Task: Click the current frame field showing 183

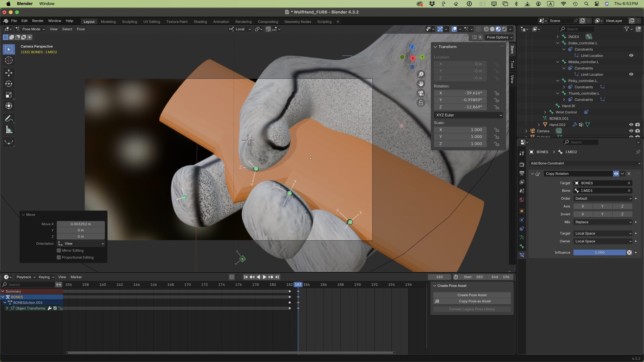Action: (x=439, y=277)
